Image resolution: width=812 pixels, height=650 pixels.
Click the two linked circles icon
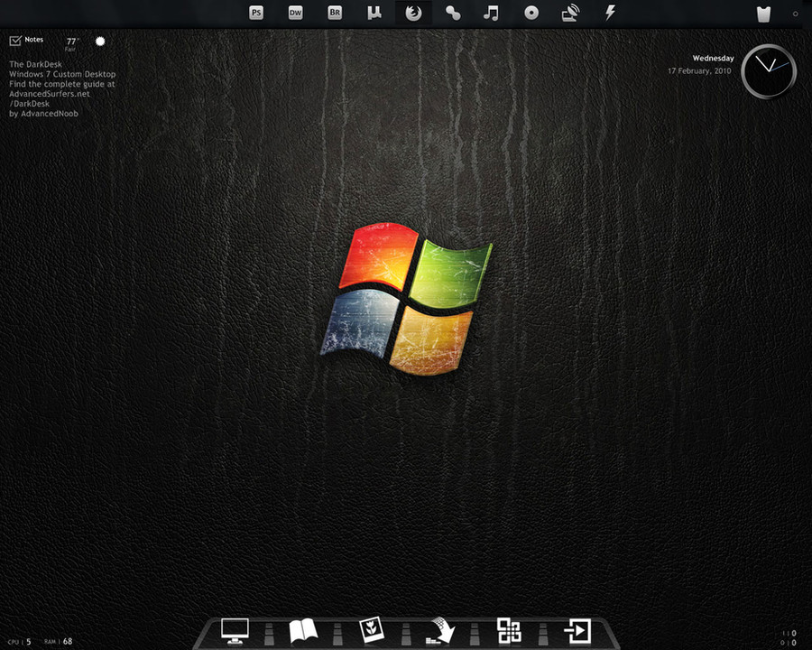point(453,13)
